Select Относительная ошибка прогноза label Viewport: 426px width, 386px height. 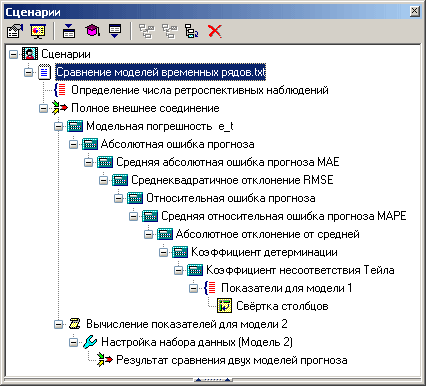pyautogui.click(x=231, y=198)
